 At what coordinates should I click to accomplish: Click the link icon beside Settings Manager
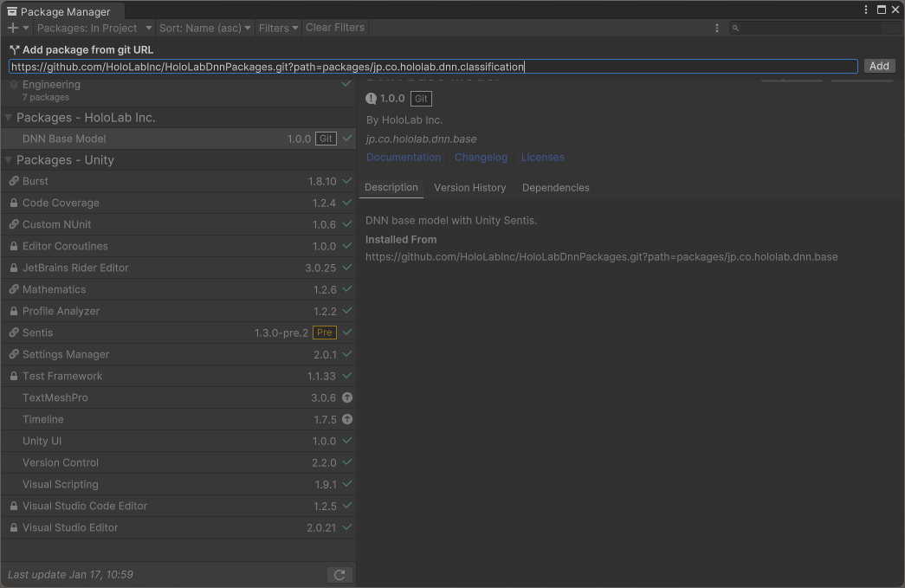pos(14,354)
